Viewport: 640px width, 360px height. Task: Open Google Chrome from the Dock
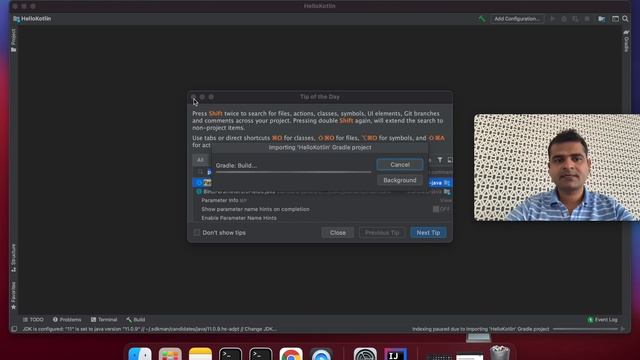click(x=291, y=353)
